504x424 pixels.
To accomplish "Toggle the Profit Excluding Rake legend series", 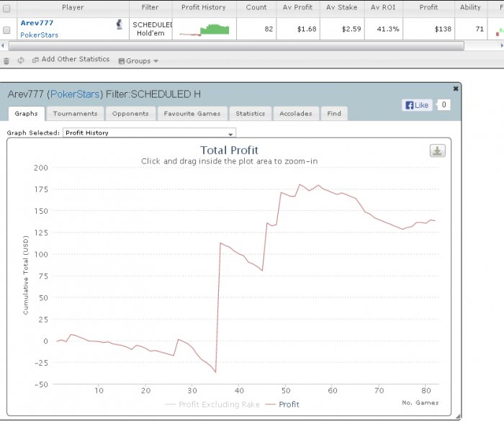I will [x=212, y=405].
